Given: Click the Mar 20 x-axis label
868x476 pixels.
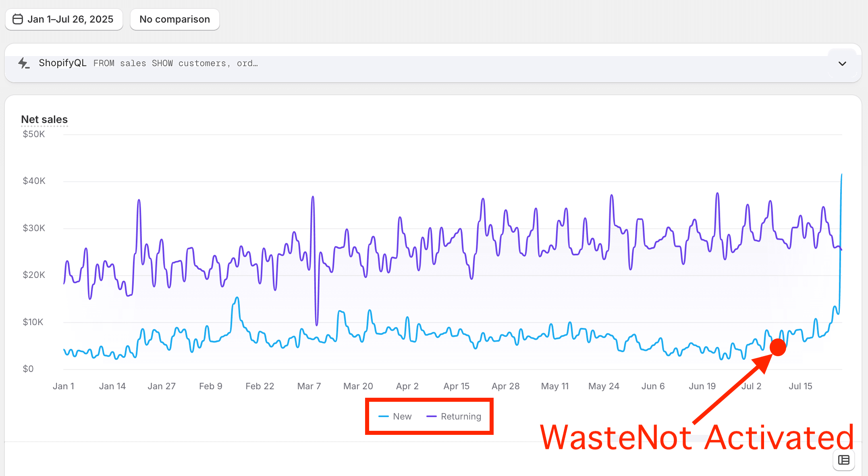Looking at the screenshot, I should pyautogui.click(x=358, y=386).
